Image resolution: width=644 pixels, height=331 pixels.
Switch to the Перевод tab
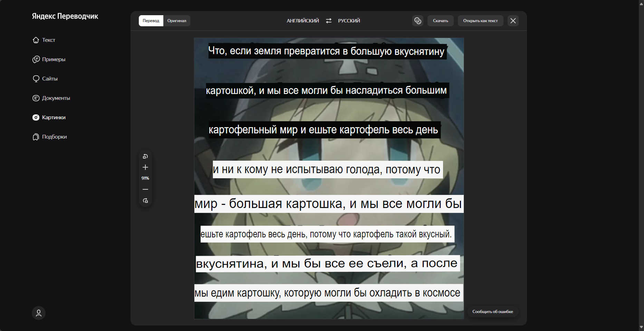[x=151, y=21]
